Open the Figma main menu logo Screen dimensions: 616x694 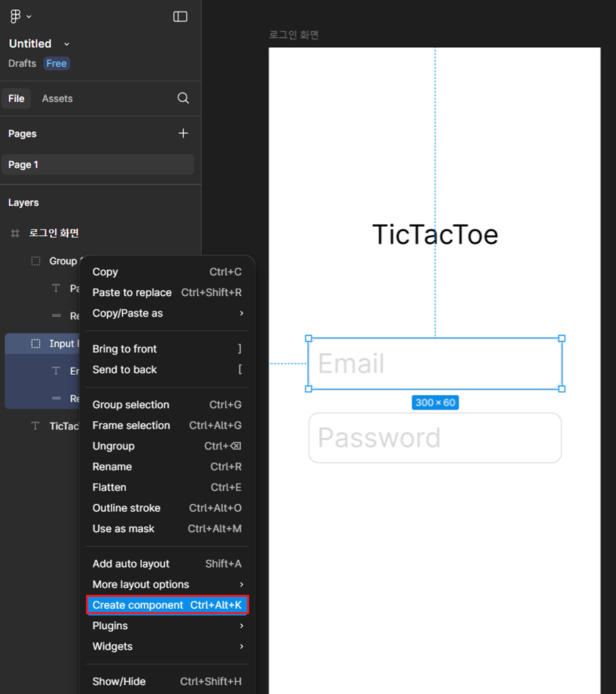point(15,16)
